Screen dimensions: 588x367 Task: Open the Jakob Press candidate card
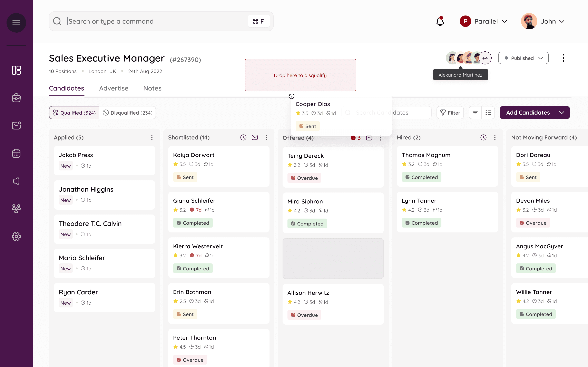point(105,160)
